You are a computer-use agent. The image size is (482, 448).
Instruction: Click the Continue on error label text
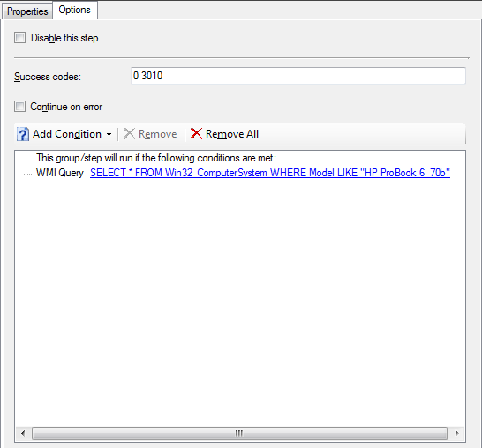pyautogui.click(x=66, y=107)
